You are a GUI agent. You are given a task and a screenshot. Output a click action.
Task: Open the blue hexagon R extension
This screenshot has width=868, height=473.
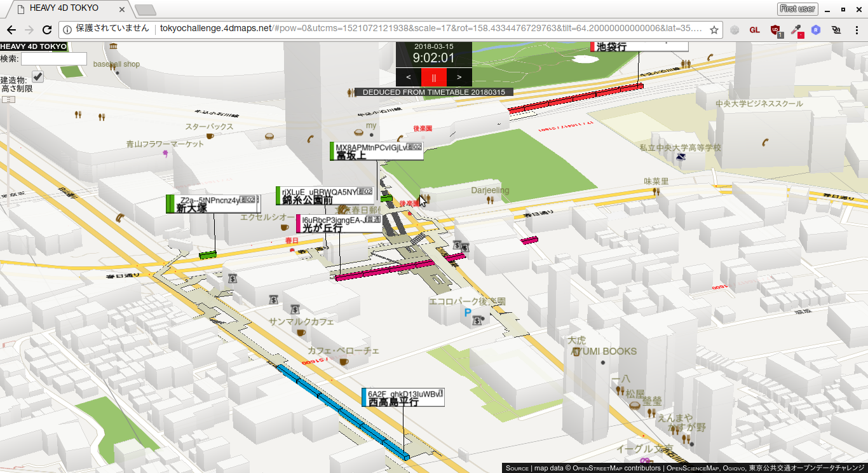(x=816, y=30)
